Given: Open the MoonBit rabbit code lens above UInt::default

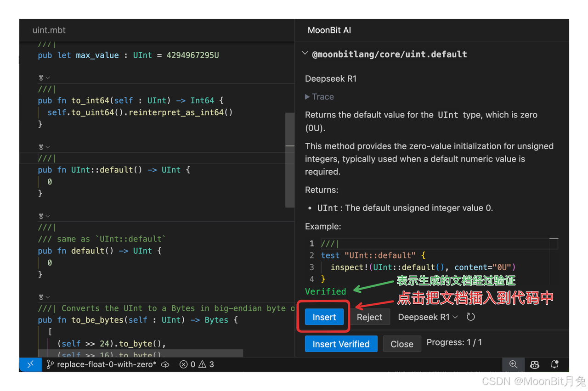Looking at the screenshot, I should tap(44, 147).
